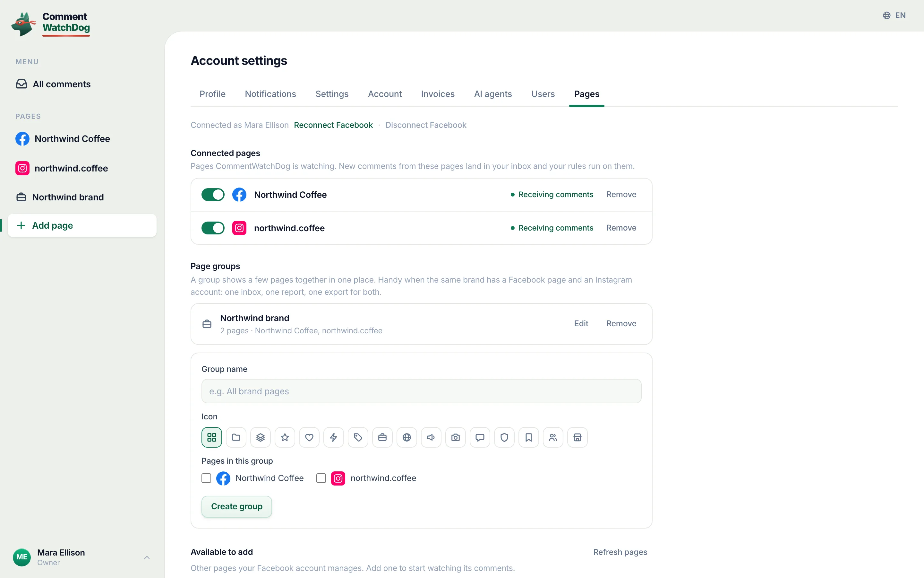924x578 pixels.
Task: Select the Pages tab
Action: [x=586, y=94]
